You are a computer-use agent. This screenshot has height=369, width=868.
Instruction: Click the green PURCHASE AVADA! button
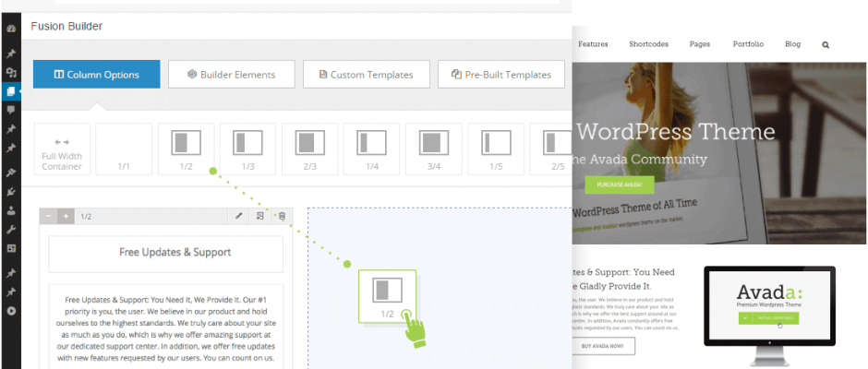tap(620, 184)
